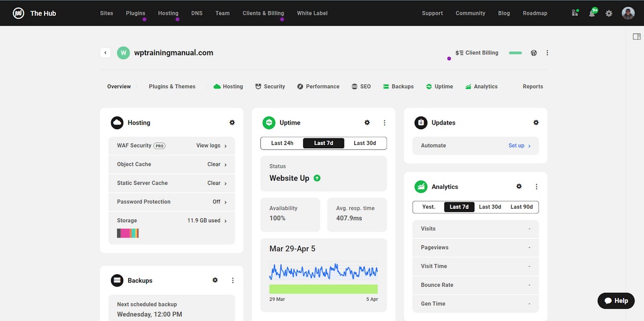This screenshot has width=644, height=321.
Task: Clear the Object Cache
Action: click(172, 164)
